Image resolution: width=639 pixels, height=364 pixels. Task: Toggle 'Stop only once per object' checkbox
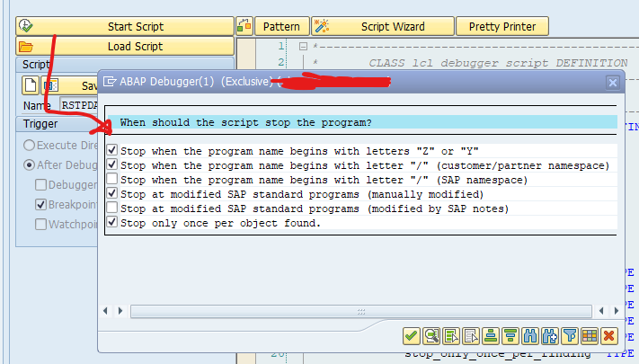(112, 222)
